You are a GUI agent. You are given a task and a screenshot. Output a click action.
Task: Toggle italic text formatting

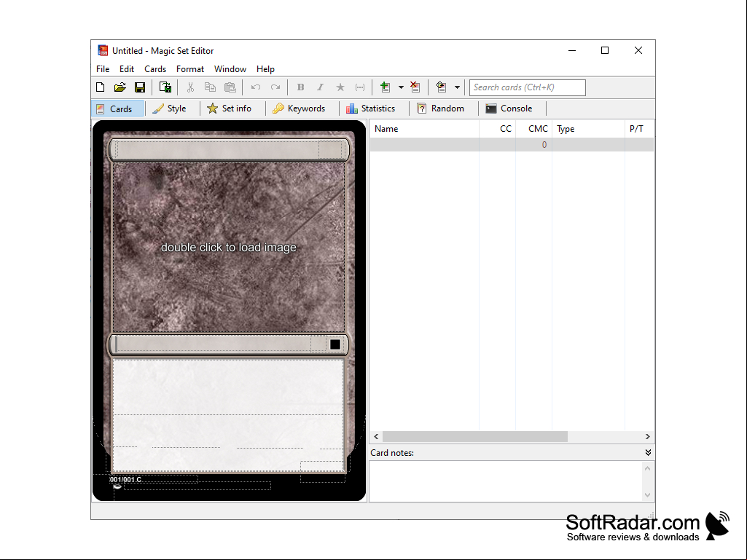coord(320,87)
